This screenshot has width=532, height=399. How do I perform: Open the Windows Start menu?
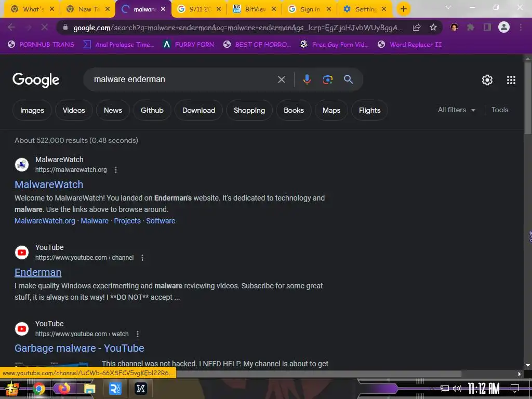[x=12, y=389]
